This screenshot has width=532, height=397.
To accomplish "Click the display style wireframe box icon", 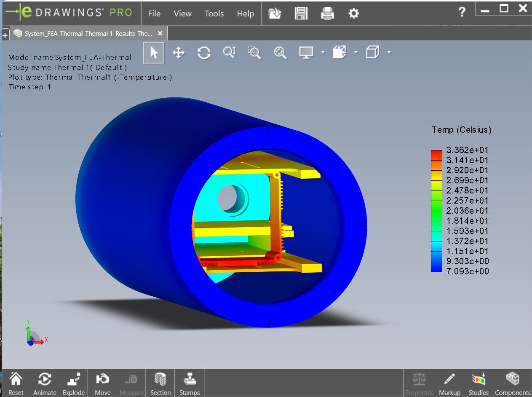I will [373, 53].
